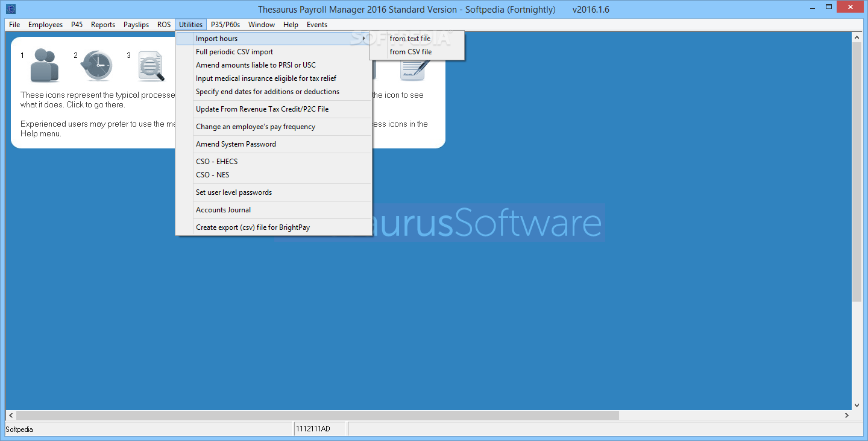Open the Employees menu
This screenshot has height=441, width=868.
[45, 25]
